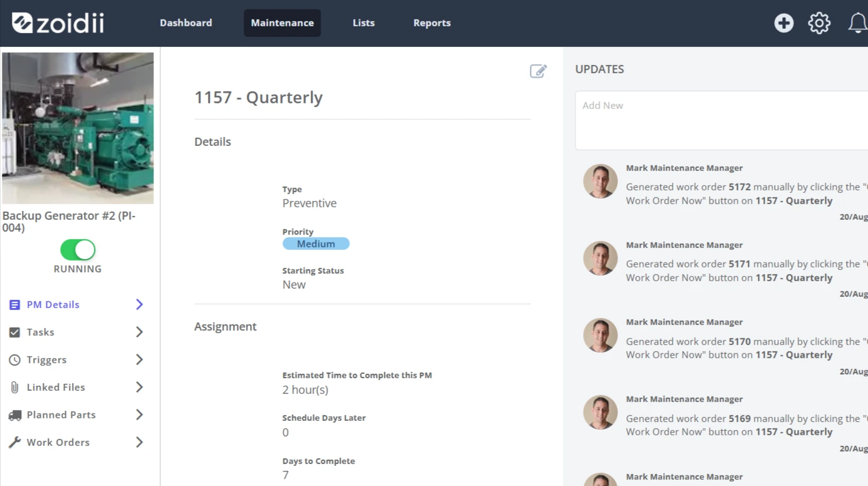The width and height of the screenshot is (868, 486).
Task: Open the Dashboard menu
Action: [x=185, y=23]
